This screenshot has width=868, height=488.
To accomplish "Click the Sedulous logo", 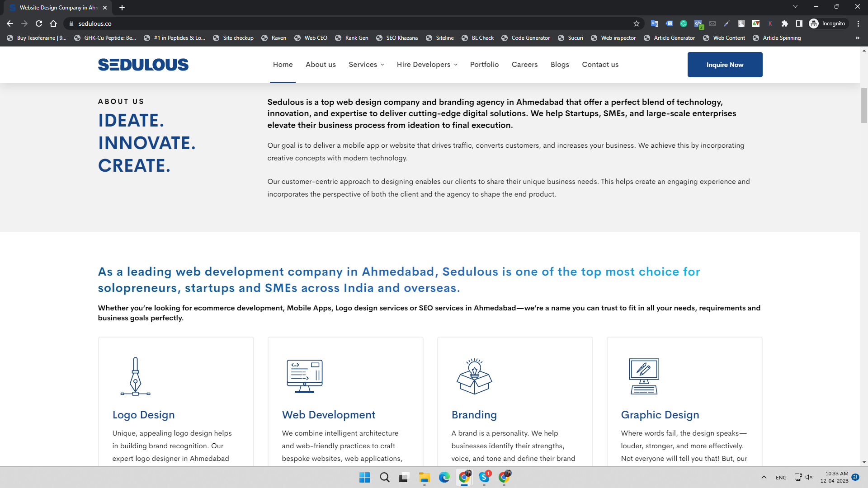I will click(x=143, y=65).
